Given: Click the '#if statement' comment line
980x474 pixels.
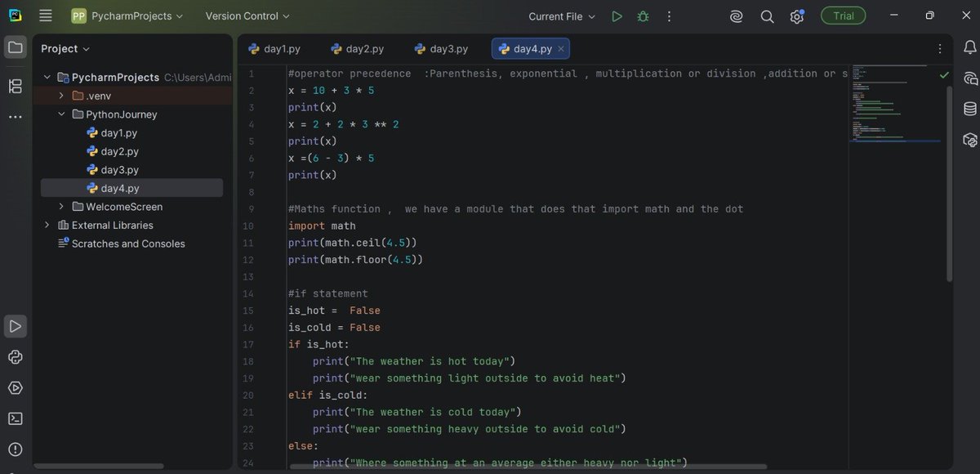Looking at the screenshot, I should click(328, 293).
